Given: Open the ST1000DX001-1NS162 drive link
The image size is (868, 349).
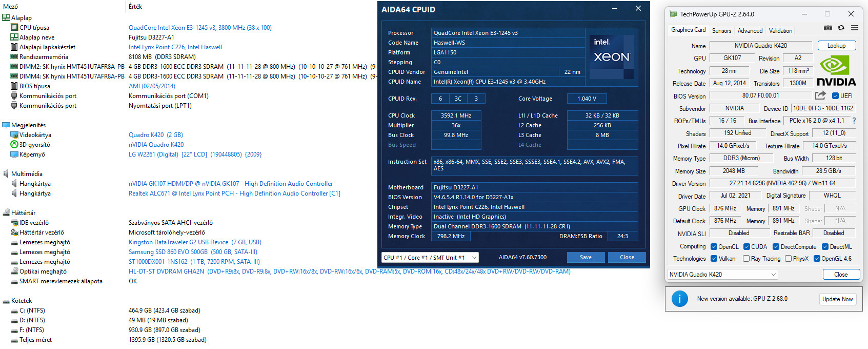Looking at the screenshot, I should click(194, 262).
